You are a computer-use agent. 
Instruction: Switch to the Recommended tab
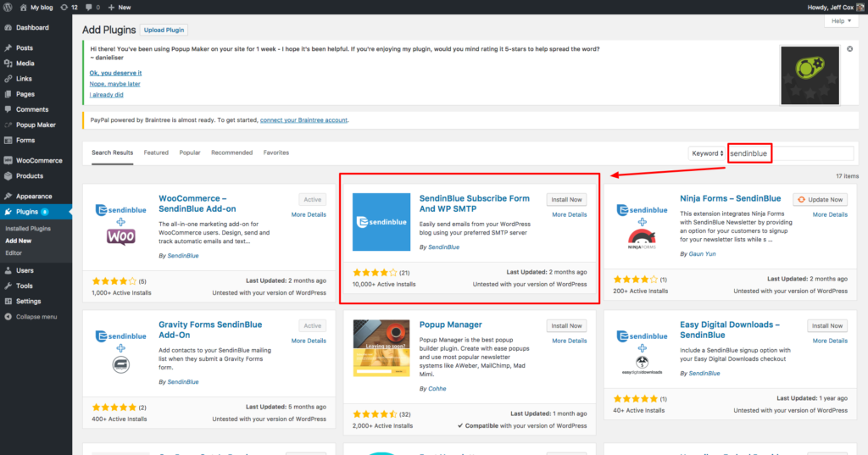click(232, 153)
